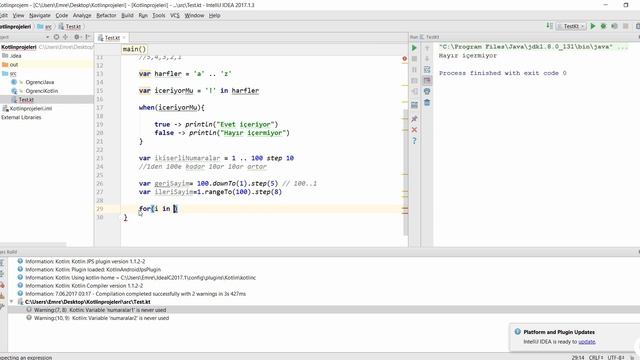Collapse the Test.kt path node in Messages

(x=11, y=302)
